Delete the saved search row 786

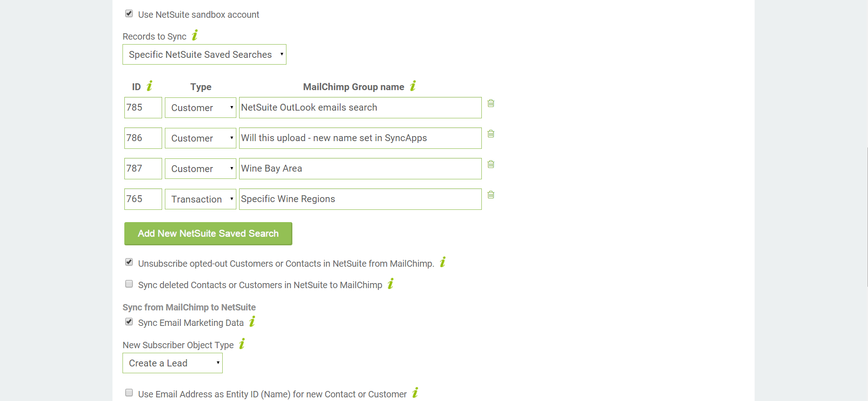click(491, 134)
